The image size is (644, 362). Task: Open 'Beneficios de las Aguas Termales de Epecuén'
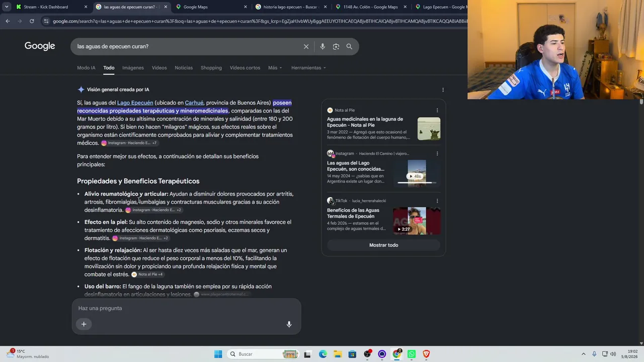pyautogui.click(x=353, y=213)
